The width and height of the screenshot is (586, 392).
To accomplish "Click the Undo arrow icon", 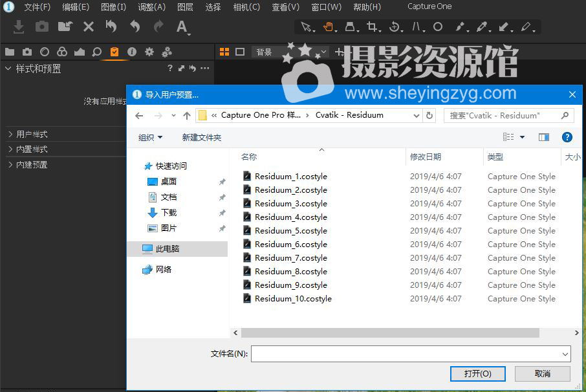I will point(135,27).
